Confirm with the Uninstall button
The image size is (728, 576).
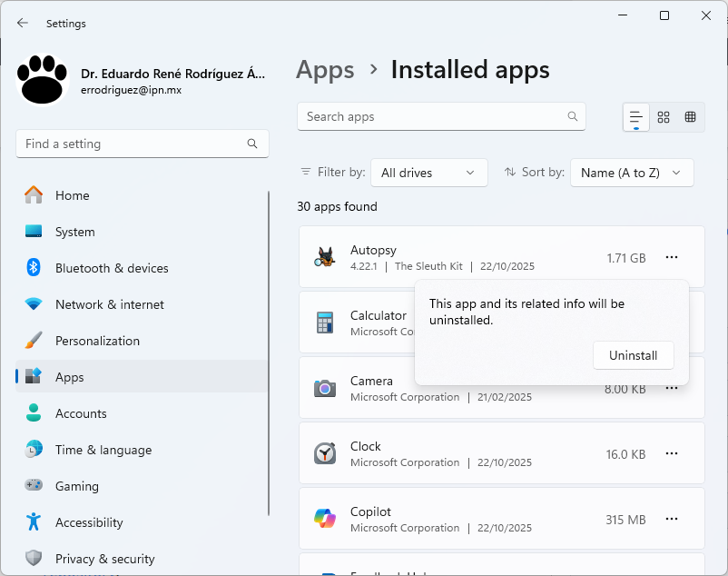click(x=633, y=355)
